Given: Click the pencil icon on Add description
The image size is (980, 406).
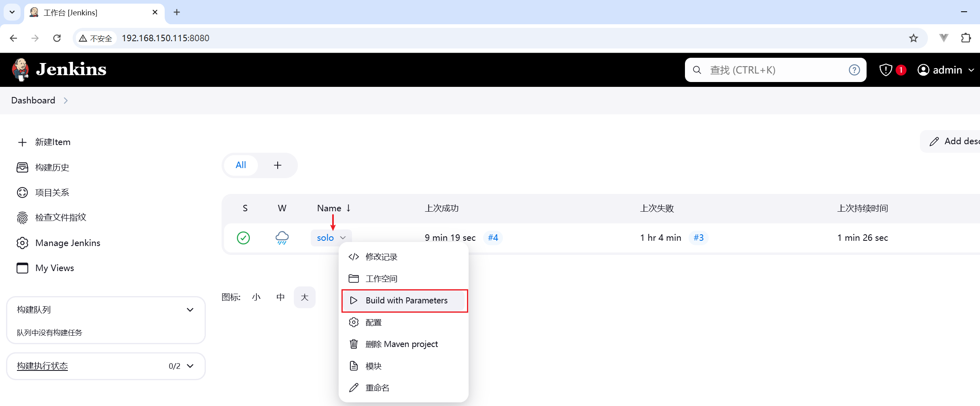Looking at the screenshot, I should point(934,141).
